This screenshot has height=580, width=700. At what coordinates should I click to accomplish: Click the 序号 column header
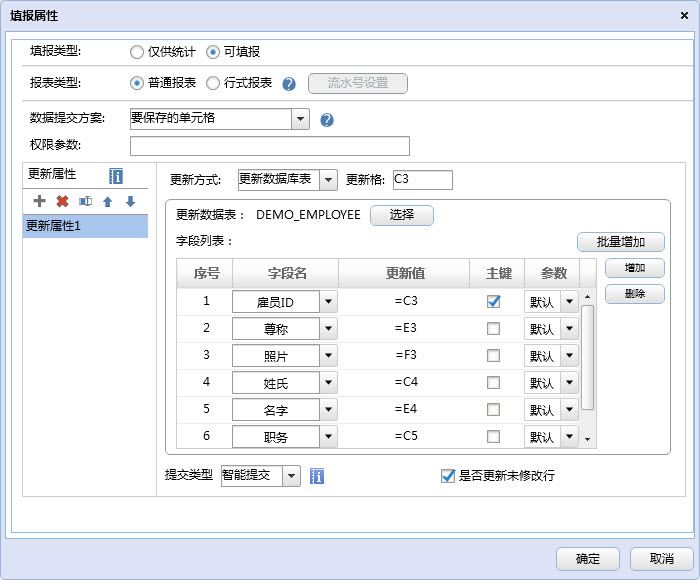pyautogui.click(x=205, y=273)
